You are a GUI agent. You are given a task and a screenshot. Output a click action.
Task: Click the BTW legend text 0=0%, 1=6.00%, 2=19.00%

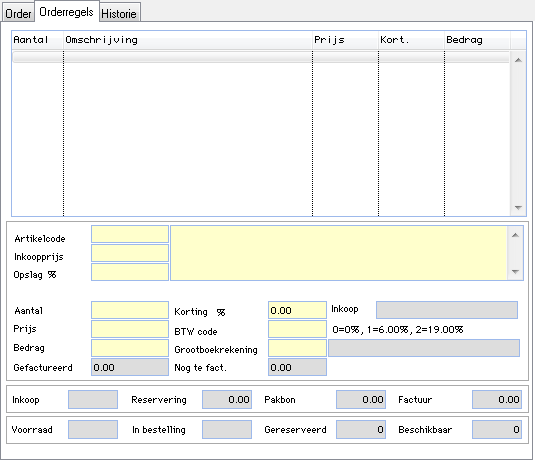[398, 330]
